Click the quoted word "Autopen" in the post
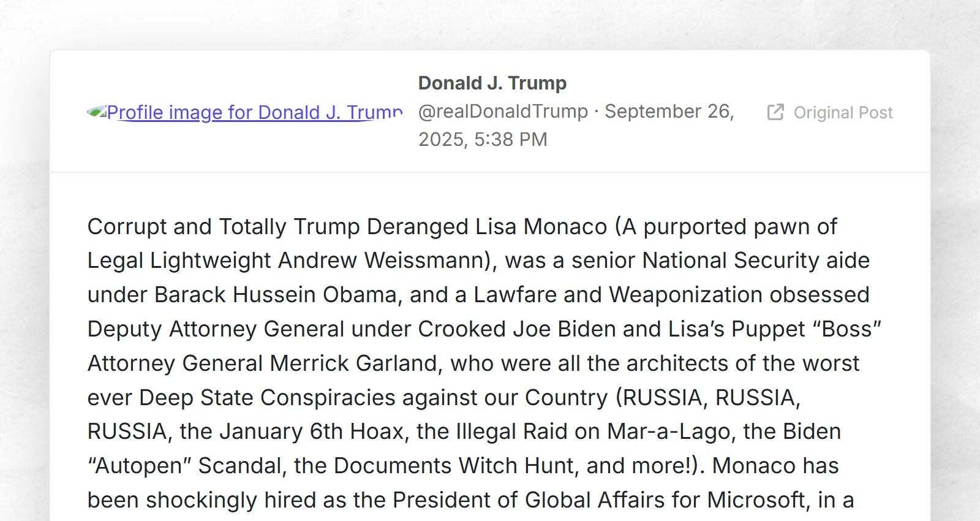Image resolution: width=980 pixels, height=521 pixels. [139, 466]
